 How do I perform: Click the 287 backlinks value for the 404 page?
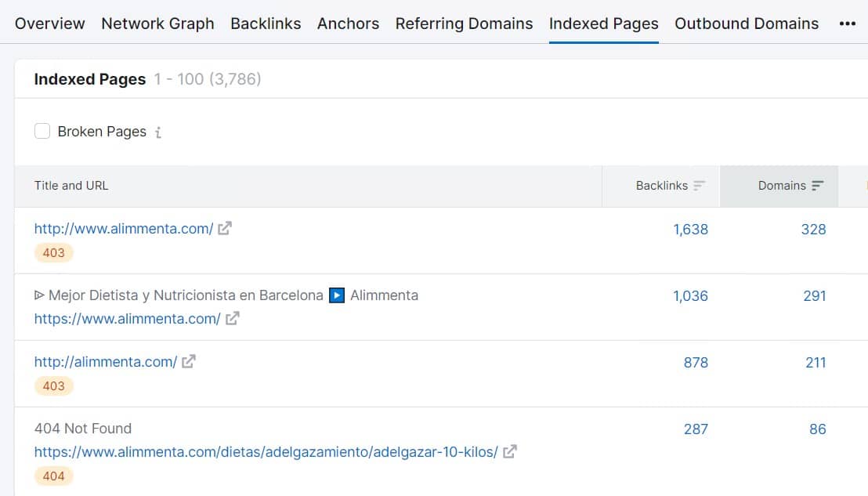point(695,429)
